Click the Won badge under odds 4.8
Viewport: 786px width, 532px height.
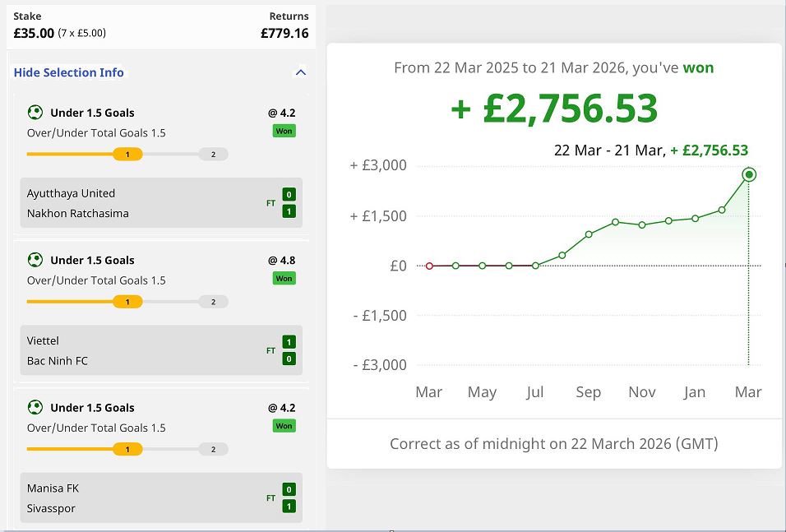coord(284,279)
